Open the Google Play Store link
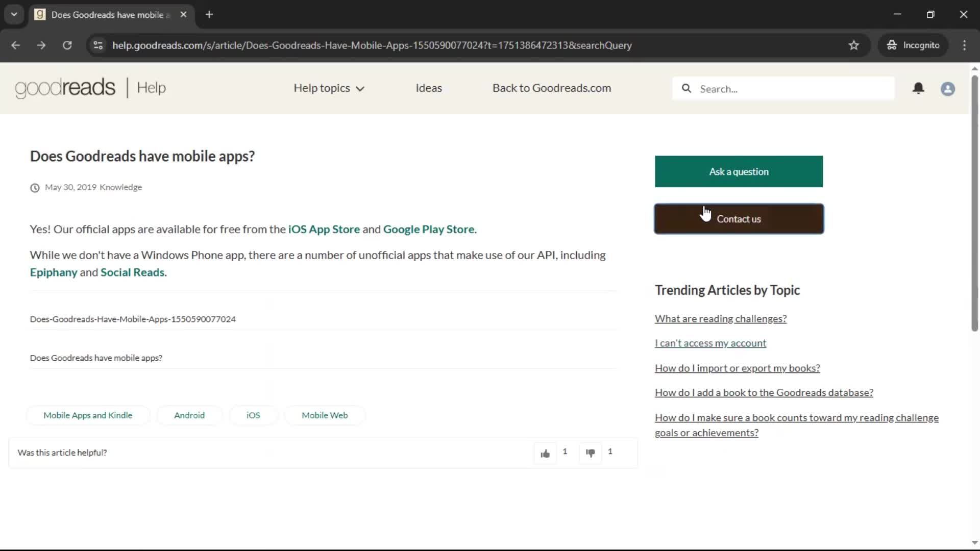Screen dimensions: 980x551 click(429, 229)
